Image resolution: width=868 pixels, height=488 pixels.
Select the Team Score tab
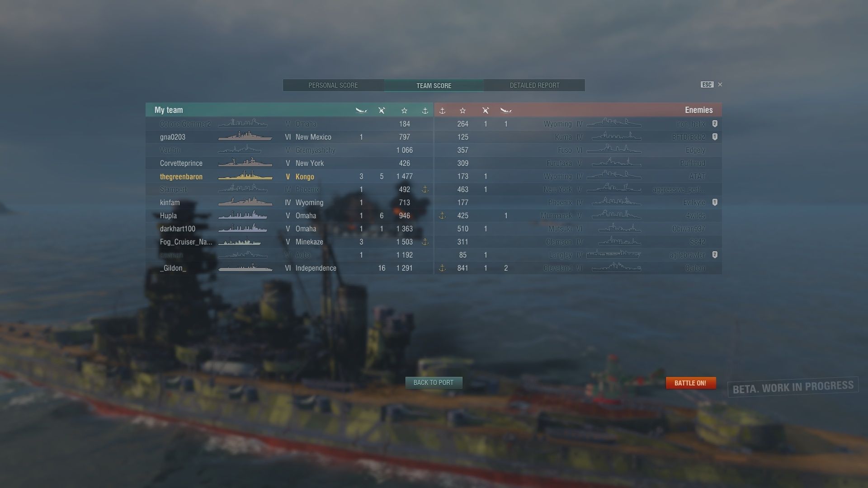[x=434, y=85]
